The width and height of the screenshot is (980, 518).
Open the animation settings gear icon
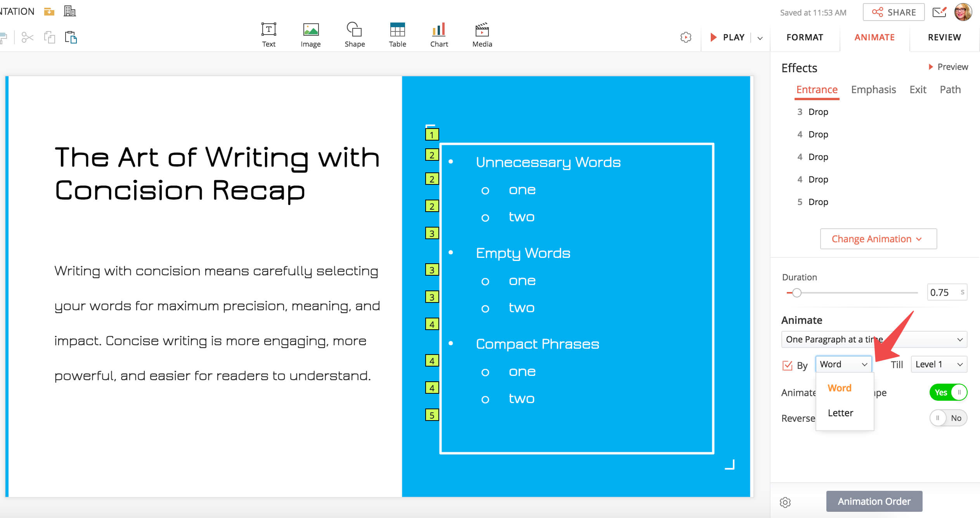coord(785,502)
